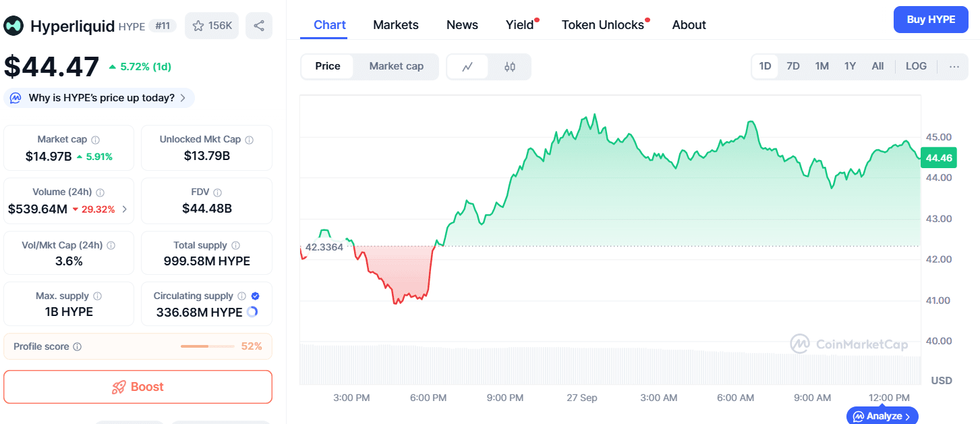
Task: Click the Circulating supply verified badge
Action: (256, 296)
